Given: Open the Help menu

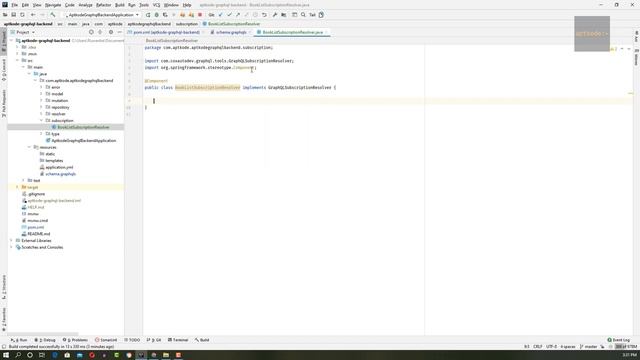Looking at the screenshot, I should [187, 5].
